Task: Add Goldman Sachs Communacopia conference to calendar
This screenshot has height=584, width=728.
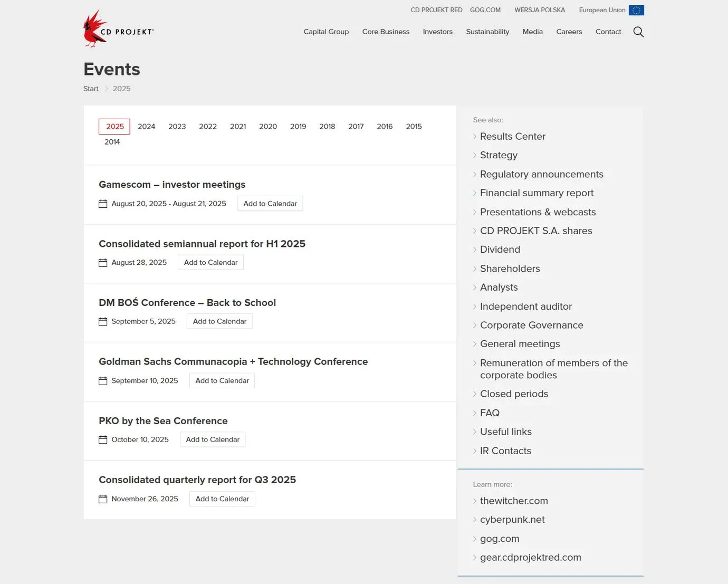Action: coord(222,381)
